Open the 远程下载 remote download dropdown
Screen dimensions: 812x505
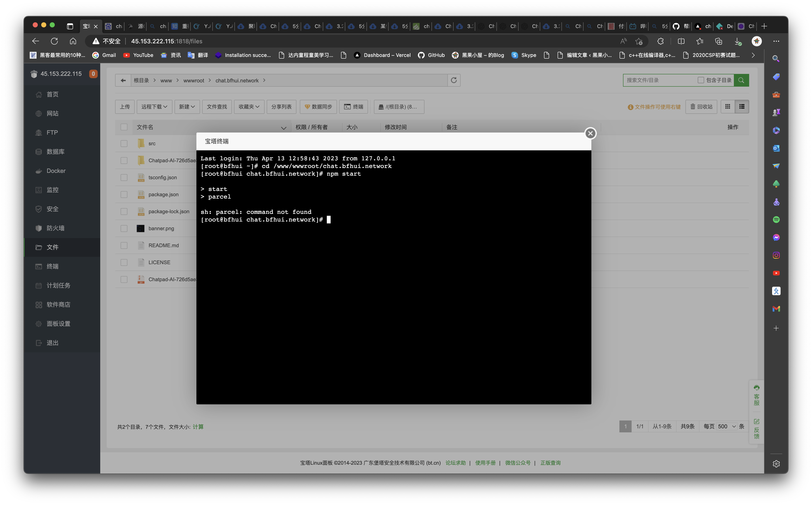pos(154,107)
